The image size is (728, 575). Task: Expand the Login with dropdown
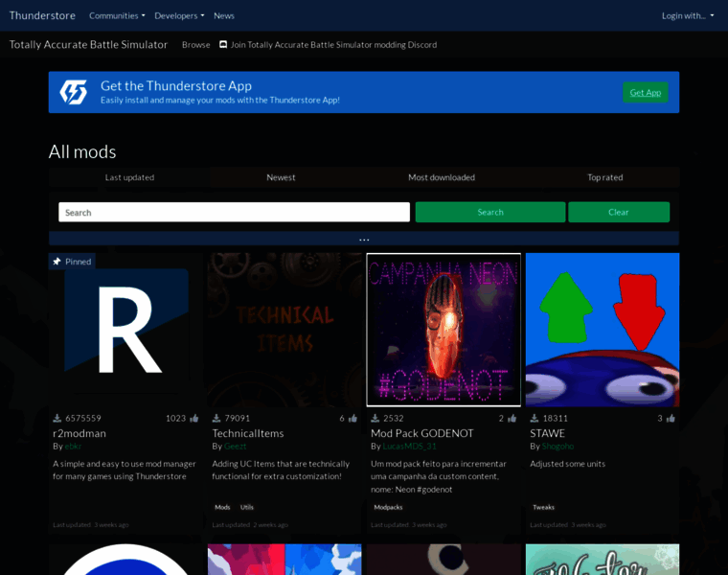click(x=688, y=15)
